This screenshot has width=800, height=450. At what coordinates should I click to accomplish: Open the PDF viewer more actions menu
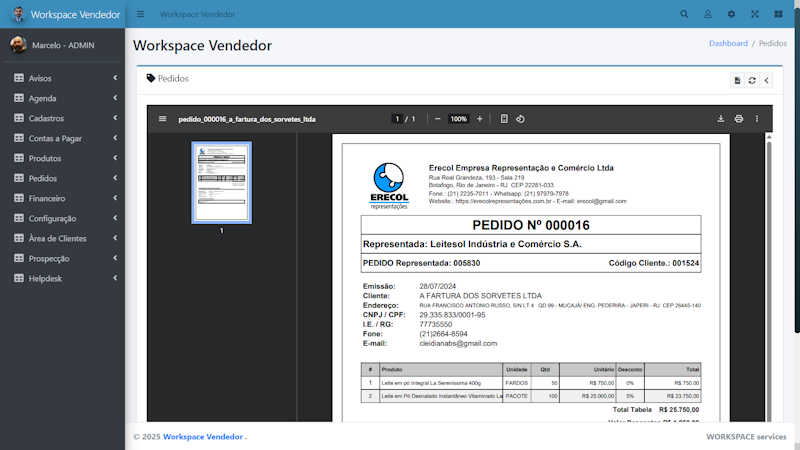757,119
